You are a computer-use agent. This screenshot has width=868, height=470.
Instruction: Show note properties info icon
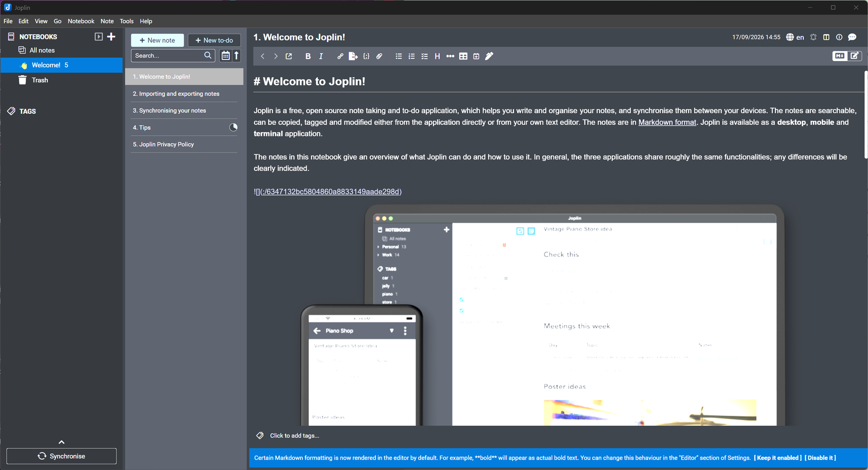point(839,37)
